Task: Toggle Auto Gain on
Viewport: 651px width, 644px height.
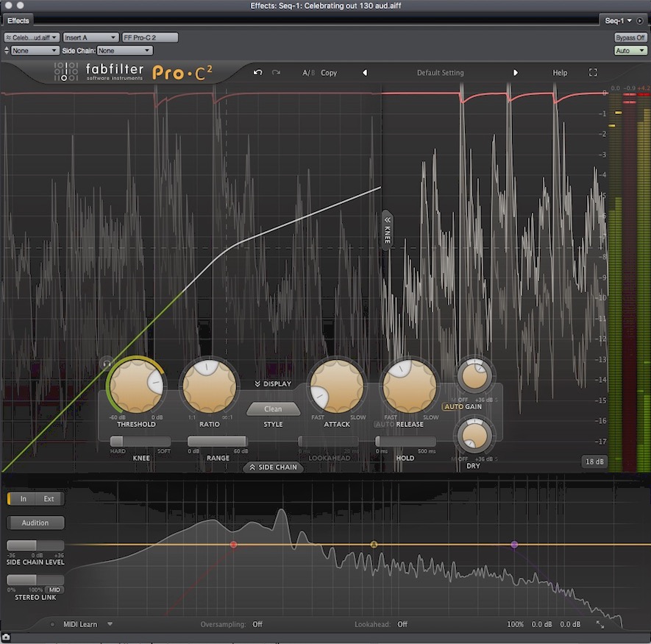Action: pyautogui.click(x=452, y=407)
